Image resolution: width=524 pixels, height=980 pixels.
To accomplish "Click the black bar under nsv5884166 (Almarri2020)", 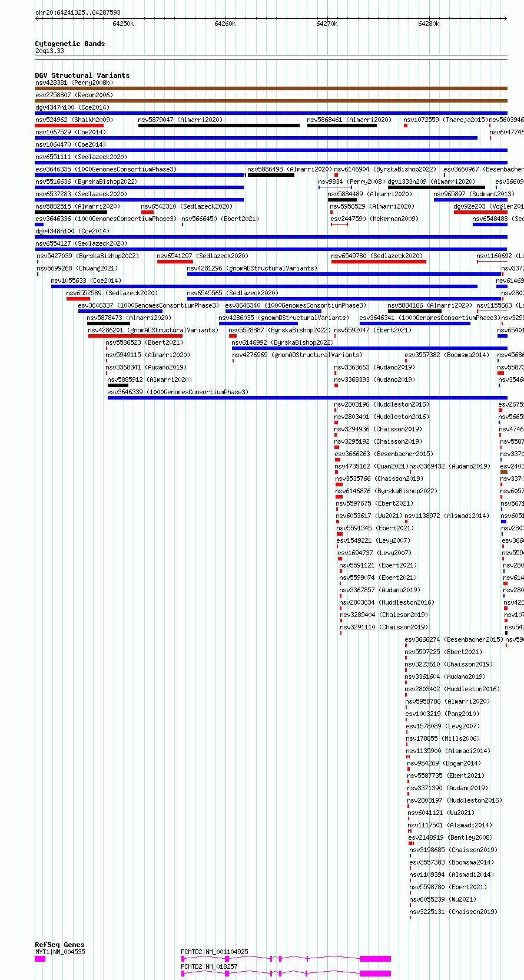I will [414, 311].
